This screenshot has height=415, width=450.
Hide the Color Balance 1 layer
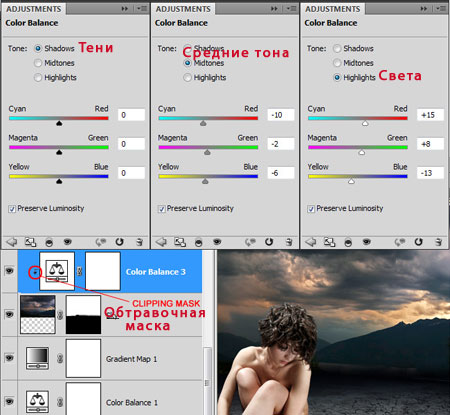9,401
